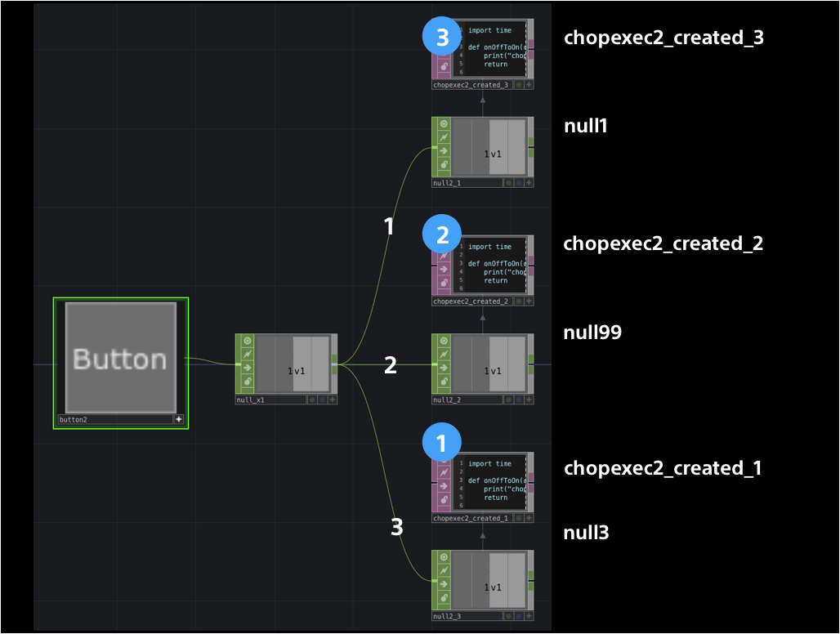Click the viewer flag on null2_1
Image resolution: width=840 pixels, height=634 pixels.
tap(444, 125)
